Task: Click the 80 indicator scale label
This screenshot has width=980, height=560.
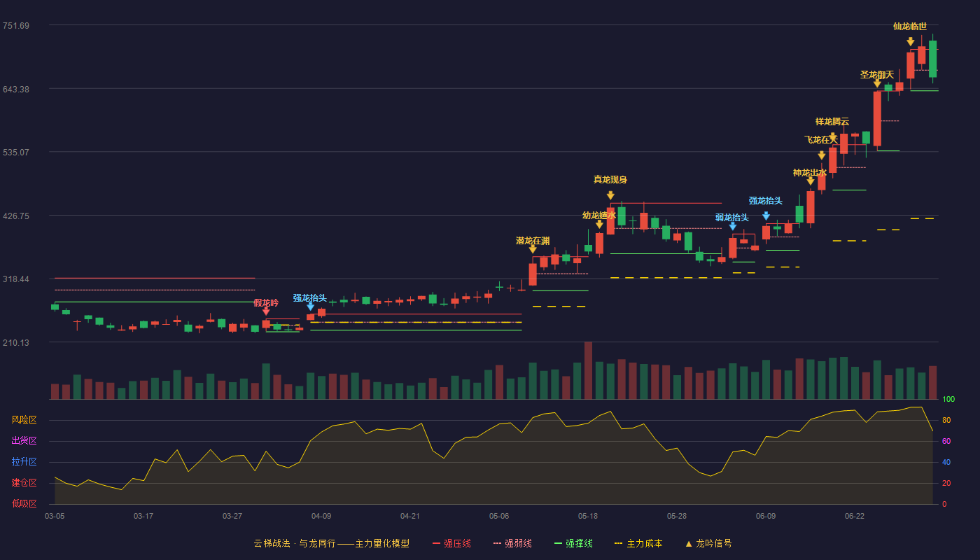Action: 946,421
